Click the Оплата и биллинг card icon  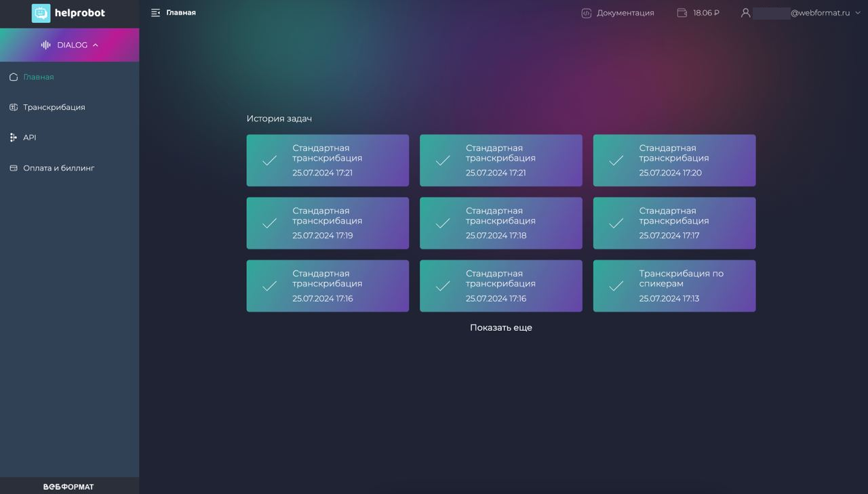tap(14, 168)
